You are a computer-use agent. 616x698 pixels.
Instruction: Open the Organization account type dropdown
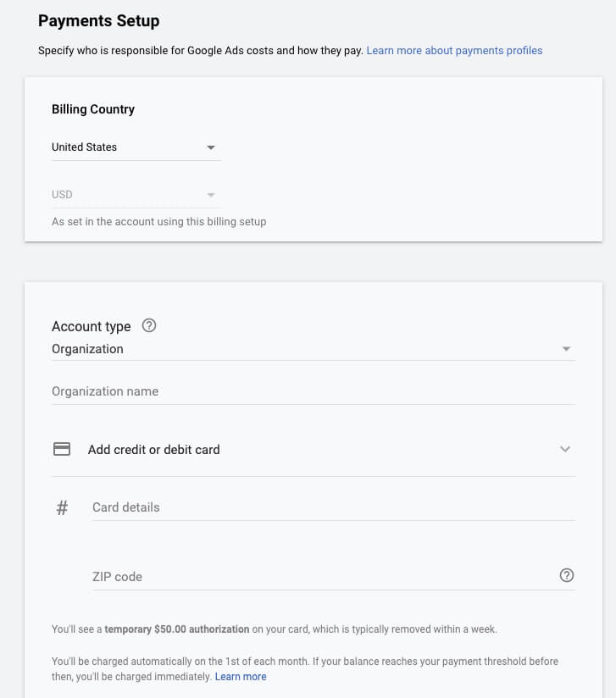click(x=305, y=349)
